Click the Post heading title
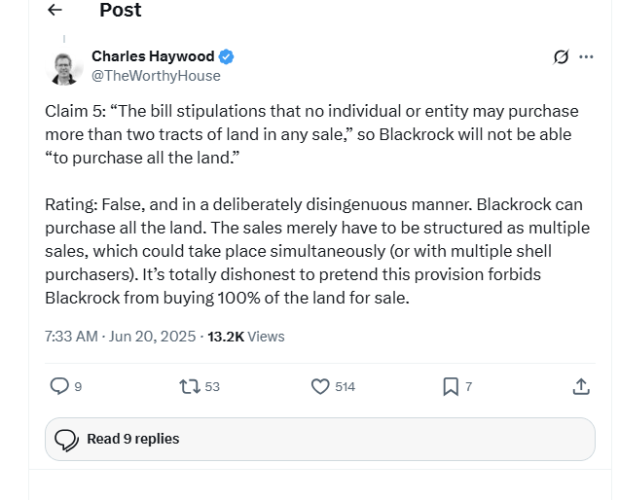 [x=120, y=10]
